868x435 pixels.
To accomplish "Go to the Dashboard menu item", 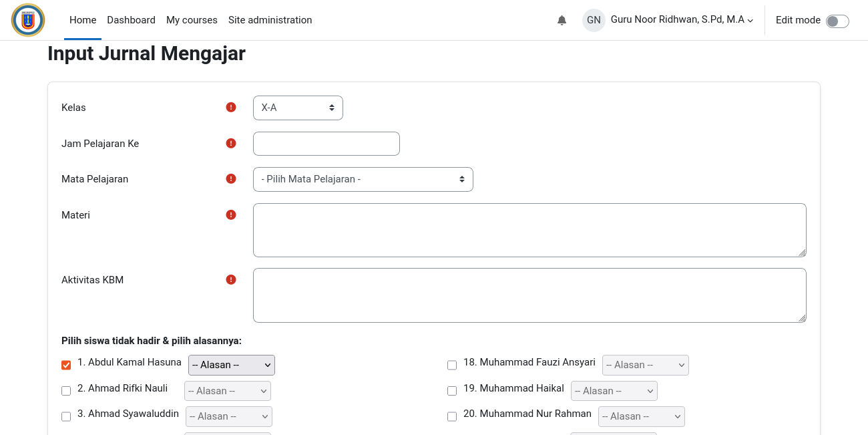I will click(x=131, y=20).
